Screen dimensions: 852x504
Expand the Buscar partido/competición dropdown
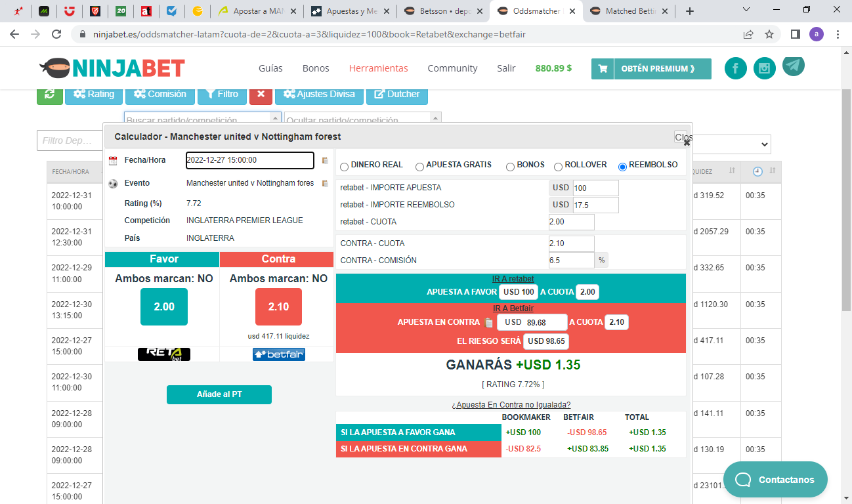click(x=275, y=118)
